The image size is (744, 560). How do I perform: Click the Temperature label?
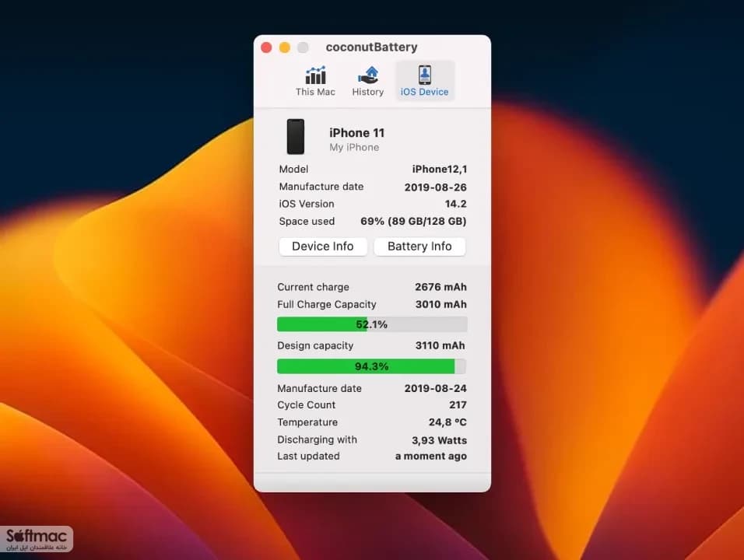tap(307, 422)
